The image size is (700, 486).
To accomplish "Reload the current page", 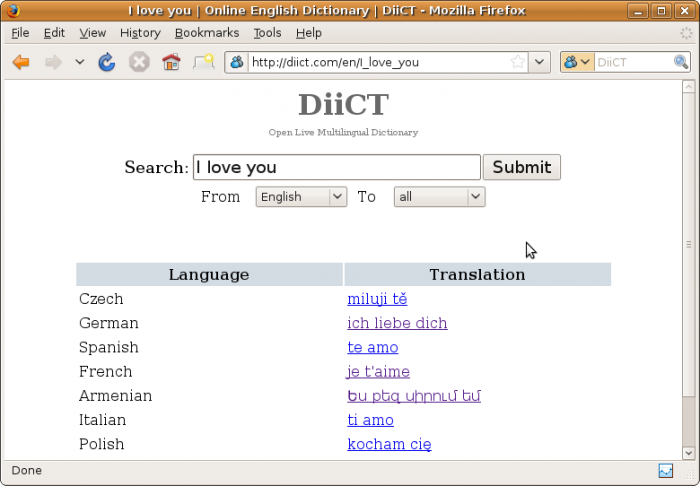I will tap(107, 62).
